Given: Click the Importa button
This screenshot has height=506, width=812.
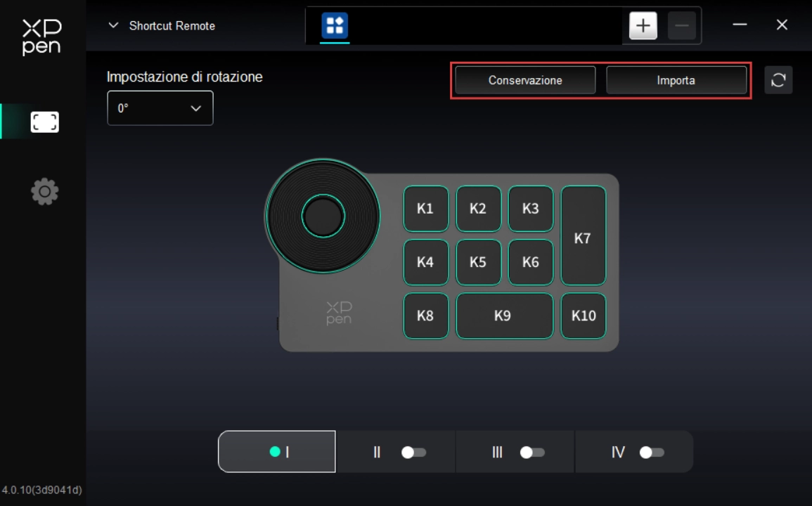Looking at the screenshot, I should tap(676, 80).
